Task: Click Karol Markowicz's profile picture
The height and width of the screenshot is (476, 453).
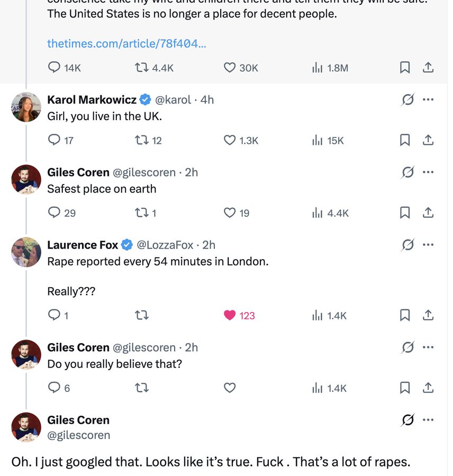Action: click(x=26, y=107)
